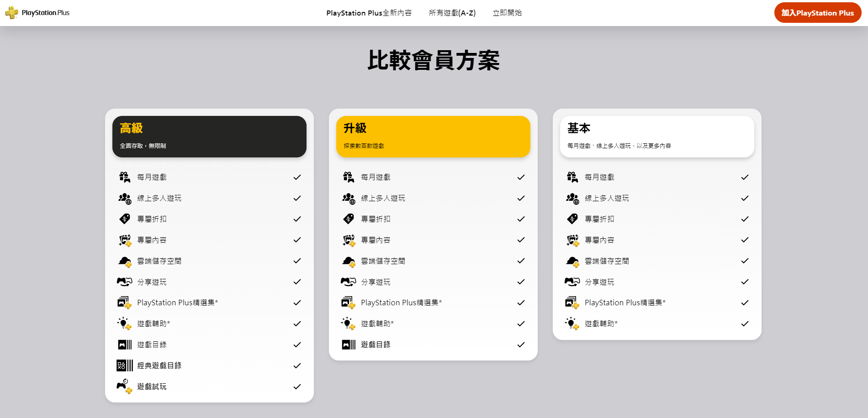
Task: Go to 立即開始 nav item
Action: tap(507, 13)
